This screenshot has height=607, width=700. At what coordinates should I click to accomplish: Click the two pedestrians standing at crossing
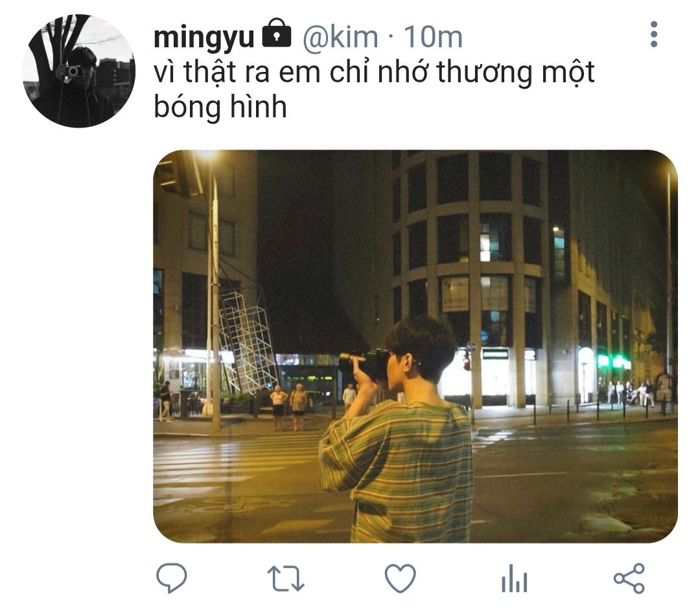[288, 407]
